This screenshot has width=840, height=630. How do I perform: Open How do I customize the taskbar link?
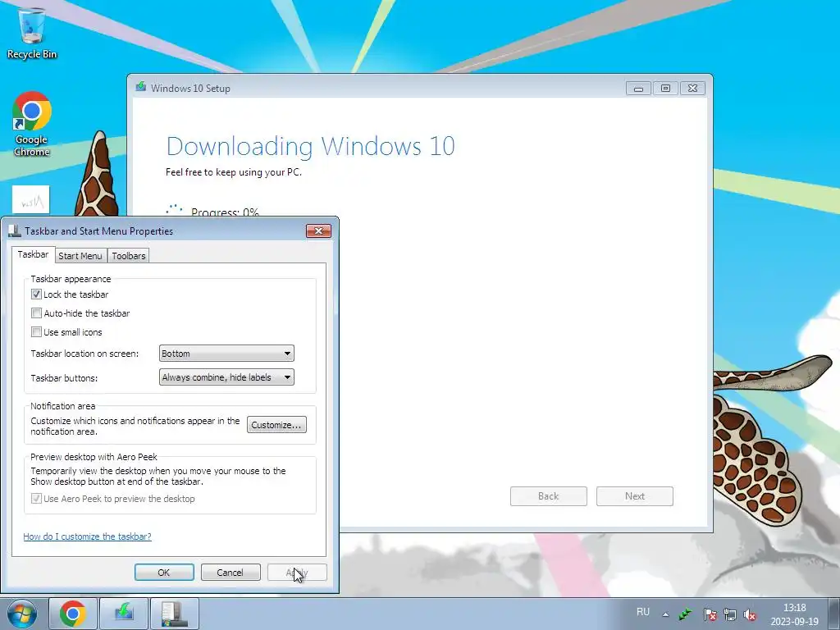coord(87,536)
